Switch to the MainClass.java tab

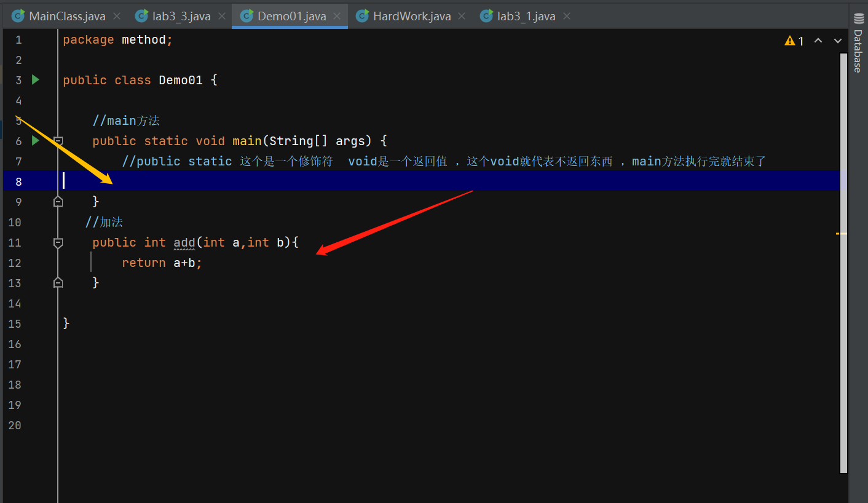[67, 16]
